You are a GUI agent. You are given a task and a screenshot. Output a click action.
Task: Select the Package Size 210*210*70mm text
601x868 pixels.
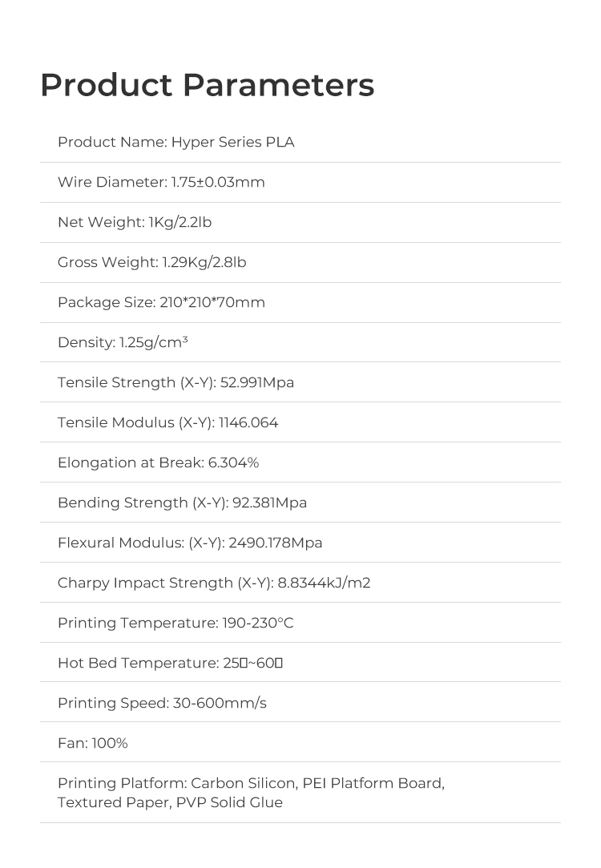[x=161, y=303]
